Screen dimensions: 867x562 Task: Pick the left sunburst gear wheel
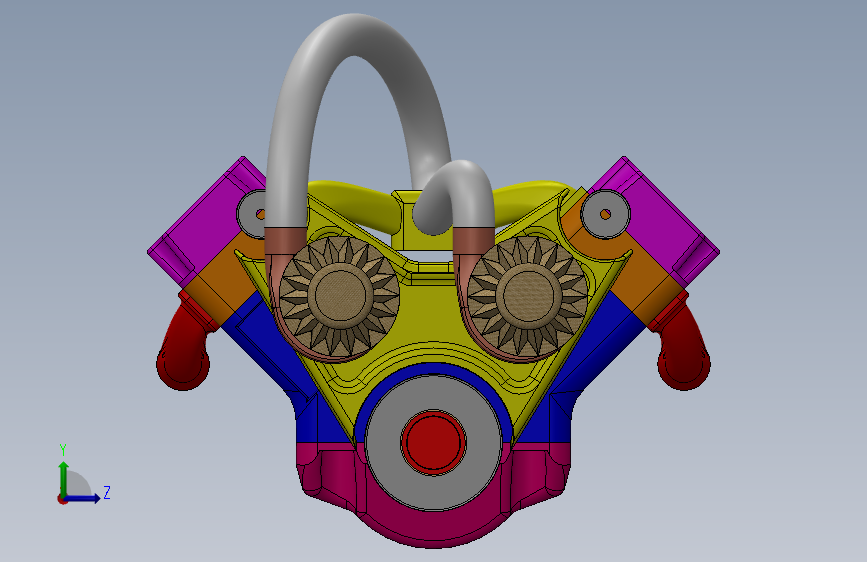(x=339, y=296)
